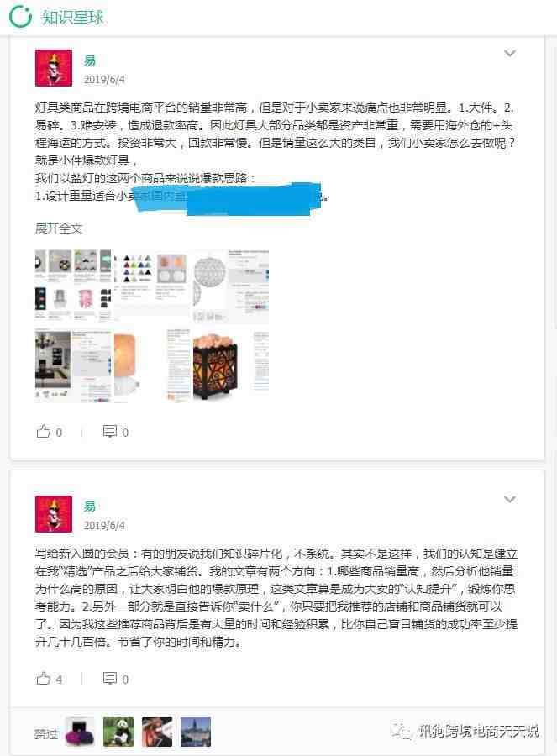Click the 知识星球 logo icon
This screenshot has width=557, height=756.
click(20, 16)
